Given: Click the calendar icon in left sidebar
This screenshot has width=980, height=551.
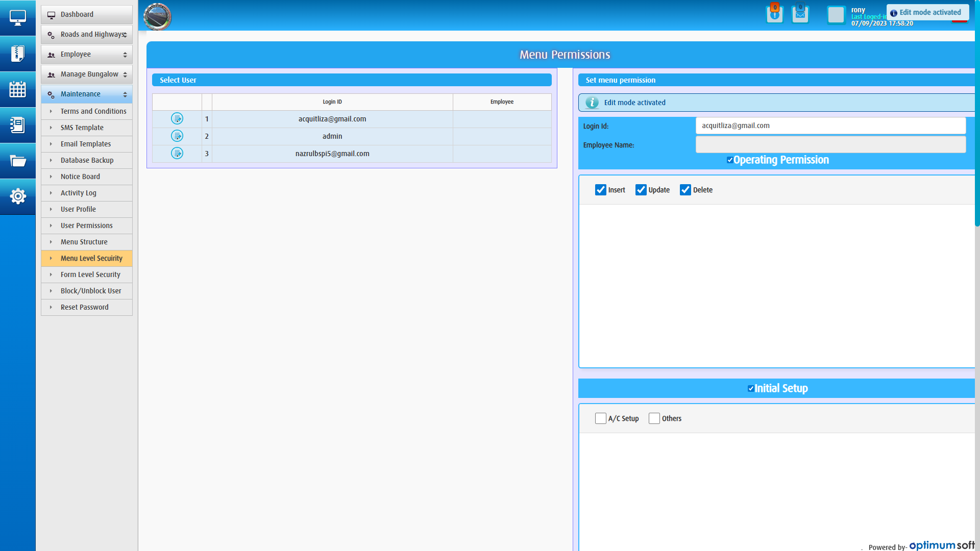Looking at the screenshot, I should click(17, 89).
